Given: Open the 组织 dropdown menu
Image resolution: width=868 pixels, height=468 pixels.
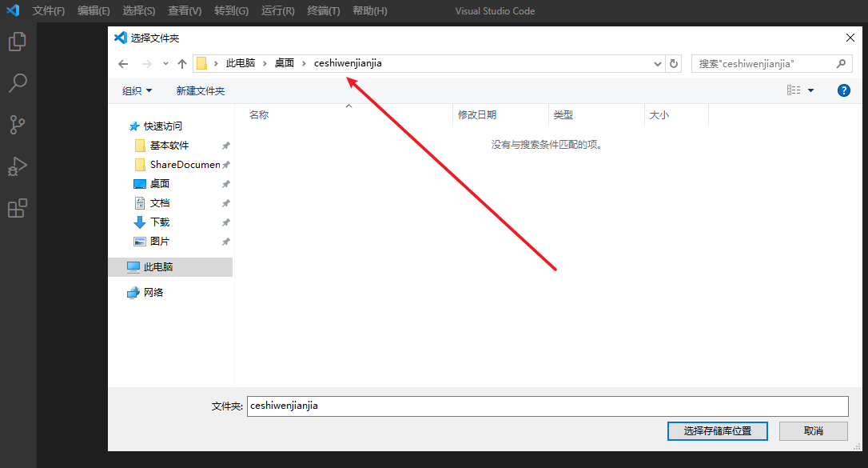Looking at the screenshot, I should click(137, 91).
